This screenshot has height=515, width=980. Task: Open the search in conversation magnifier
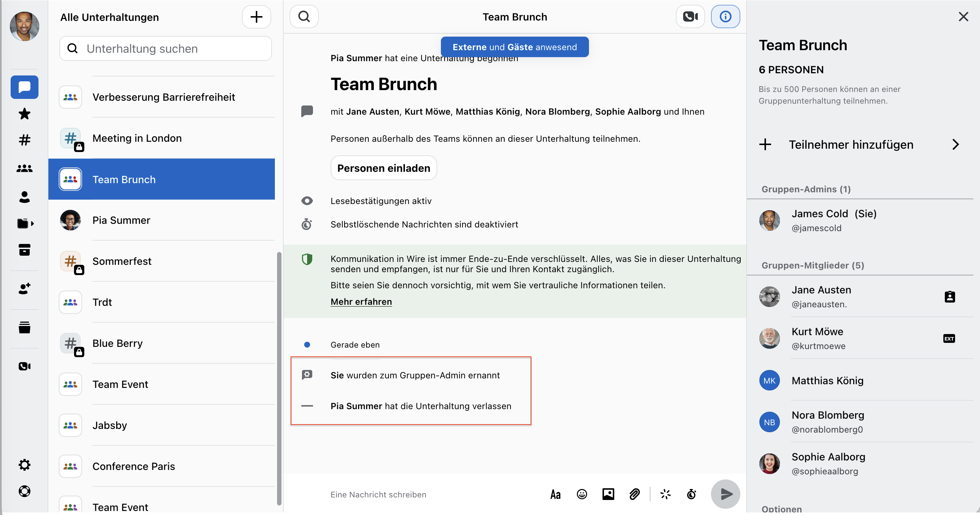pyautogui.click(x=304, y=17)
